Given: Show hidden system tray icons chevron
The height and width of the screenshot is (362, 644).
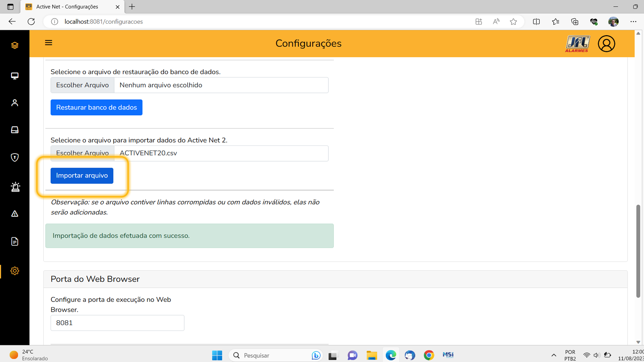Looking at the screenshot, I should (x=554, y=355).
